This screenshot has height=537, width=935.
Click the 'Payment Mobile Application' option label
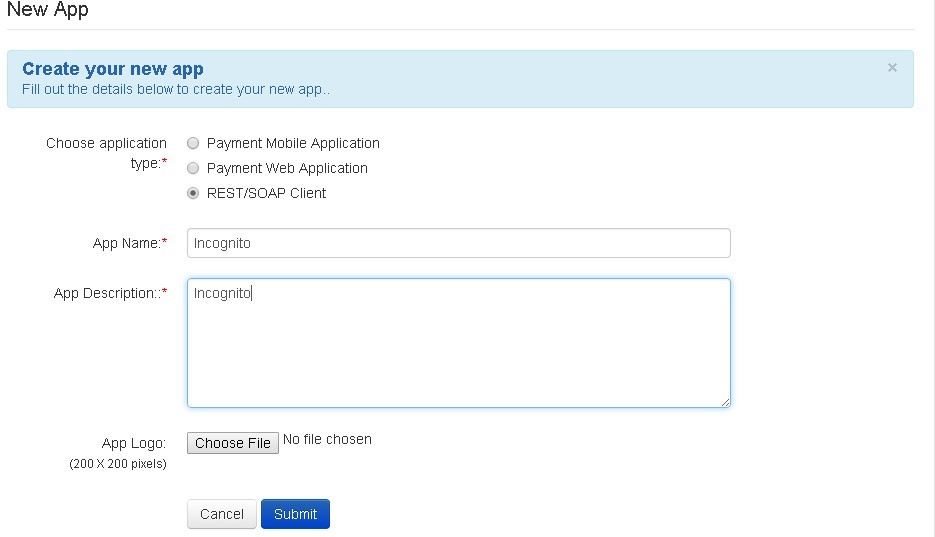coord(293,143)
